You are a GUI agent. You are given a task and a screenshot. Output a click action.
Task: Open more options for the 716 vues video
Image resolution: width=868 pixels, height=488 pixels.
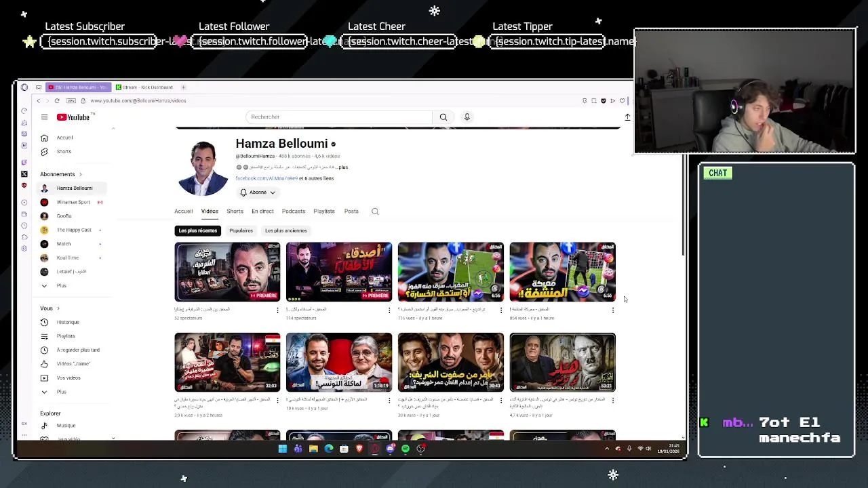point(501,310)
